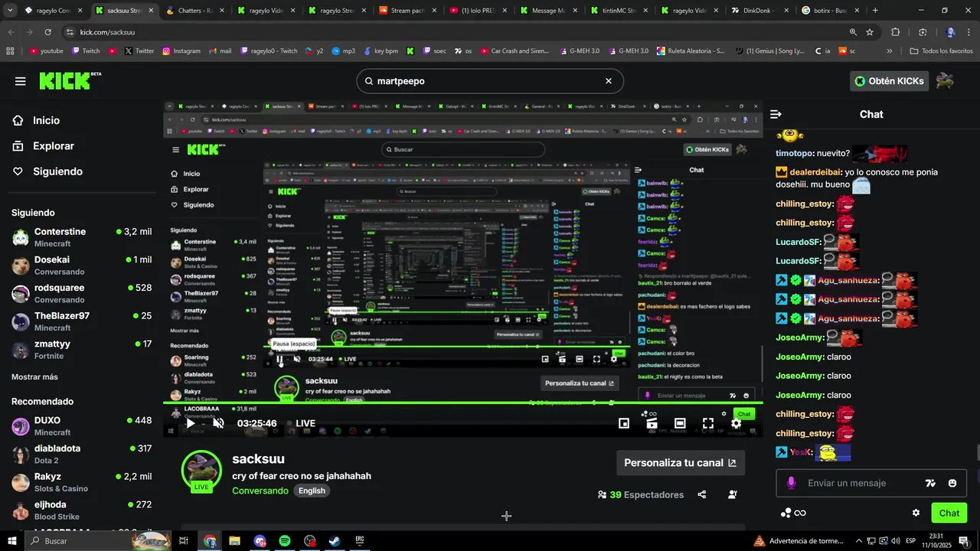Open 7TV emote picker in chat
This screenshot has width=980, height=551.
point(930,483)
